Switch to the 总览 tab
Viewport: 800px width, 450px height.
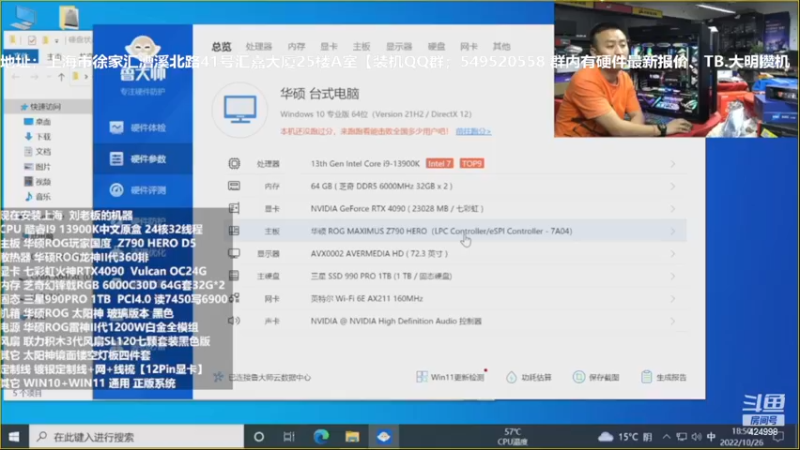point(221,46)
